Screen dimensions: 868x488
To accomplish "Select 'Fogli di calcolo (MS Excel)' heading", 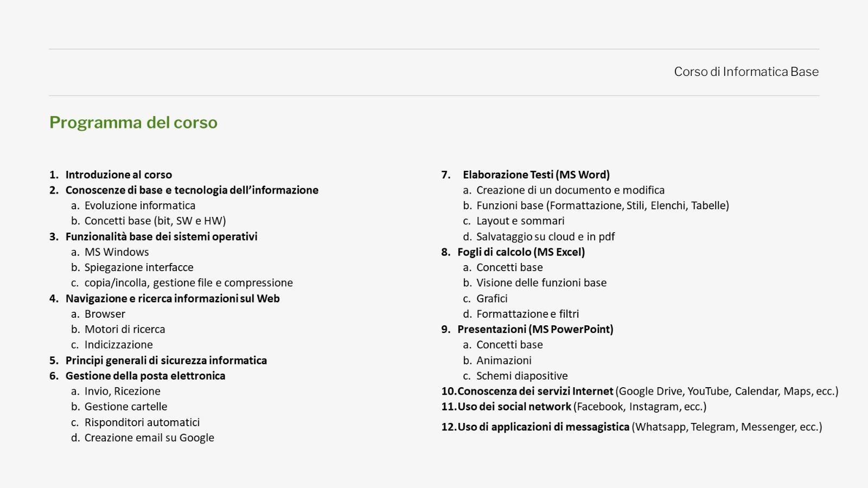I will (x=521, y=252).
